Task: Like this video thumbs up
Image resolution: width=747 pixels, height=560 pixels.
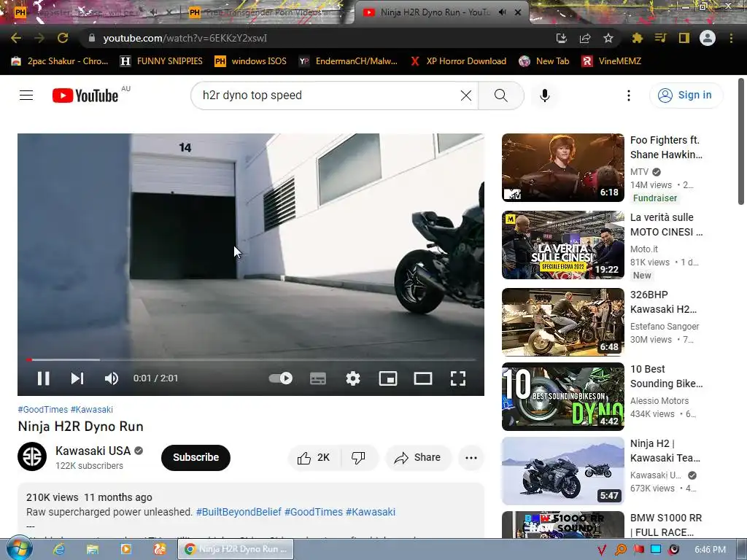Action: pyautogui.click(x=314, y=458)
